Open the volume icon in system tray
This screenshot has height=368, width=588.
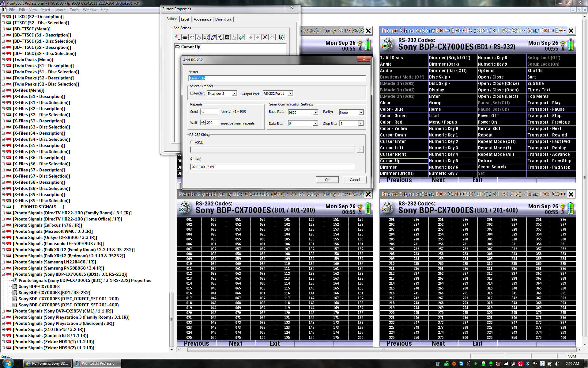(557, 364)
